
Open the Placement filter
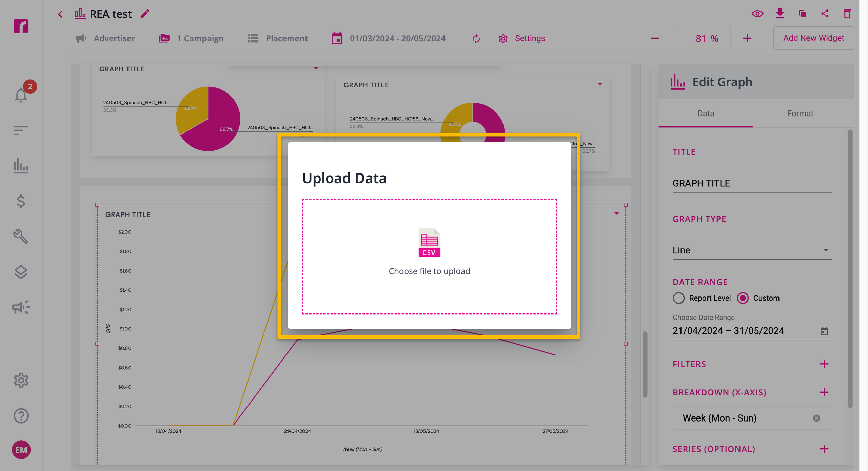click(x=278, y=38)
